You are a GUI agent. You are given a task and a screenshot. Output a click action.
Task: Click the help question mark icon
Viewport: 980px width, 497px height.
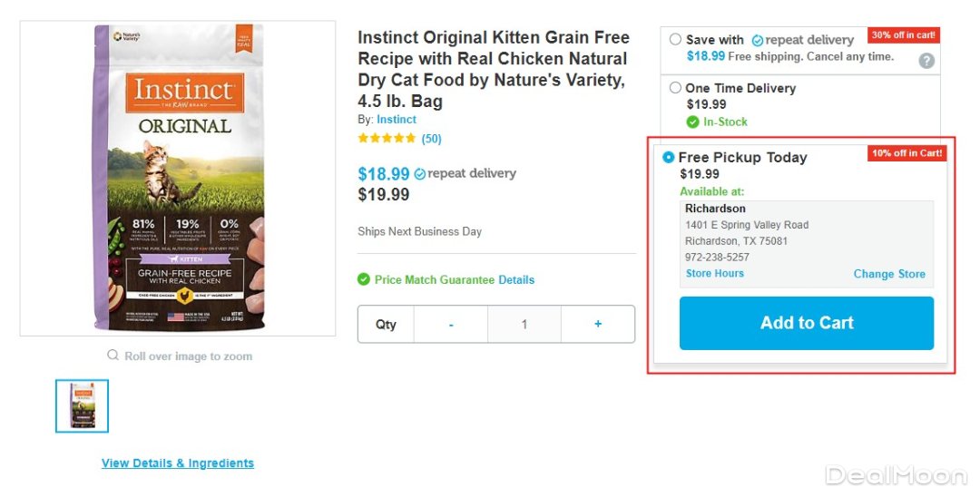926,61
